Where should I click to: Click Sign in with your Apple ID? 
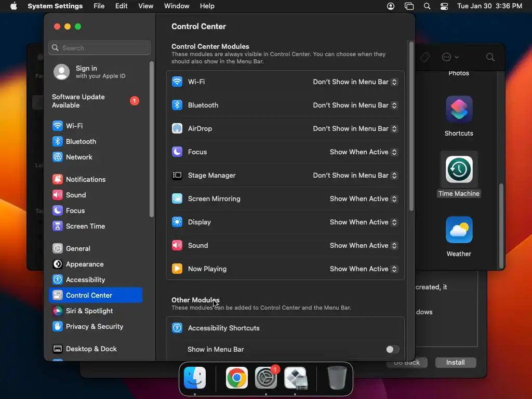pos(100,72)
